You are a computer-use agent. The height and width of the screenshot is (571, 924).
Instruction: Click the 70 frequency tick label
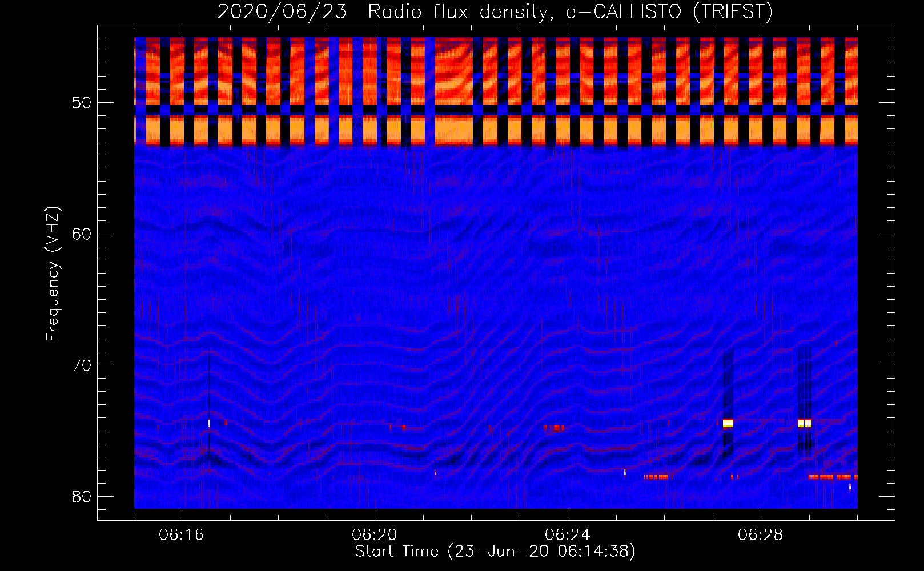coord(82,365)
